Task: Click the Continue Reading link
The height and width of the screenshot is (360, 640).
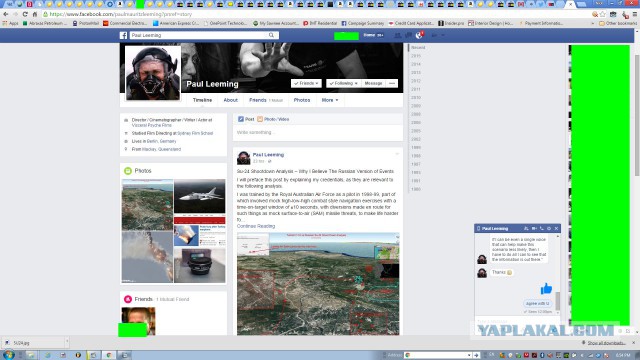Action: pyautogui.click(x=256, y=226)
